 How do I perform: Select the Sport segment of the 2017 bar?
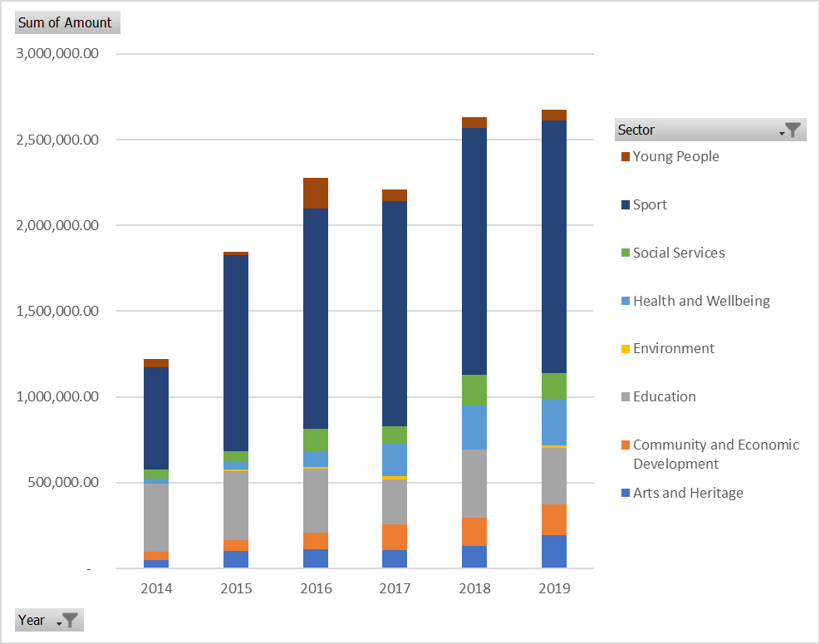(395, 314)
